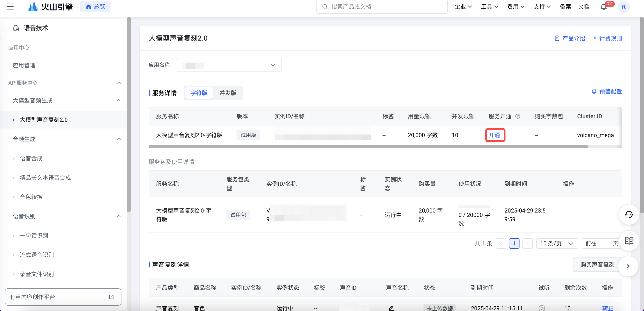Open the hamburger navigation menu
The width and height of the screenshot is (644, 311).
tap(10, 7)
